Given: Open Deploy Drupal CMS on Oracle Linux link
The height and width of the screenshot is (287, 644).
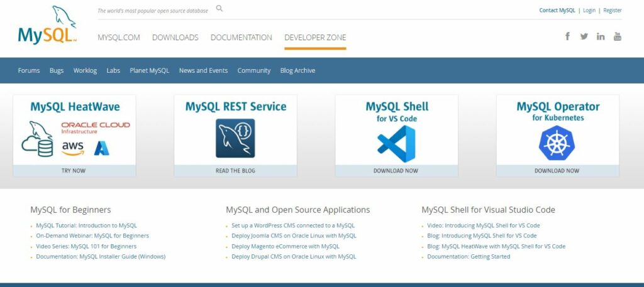Looking at the screenshot, I should click(294, 257).
